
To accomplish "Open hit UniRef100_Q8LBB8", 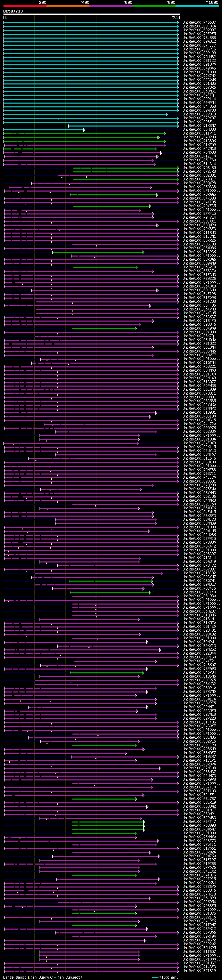I will (199, 38).
